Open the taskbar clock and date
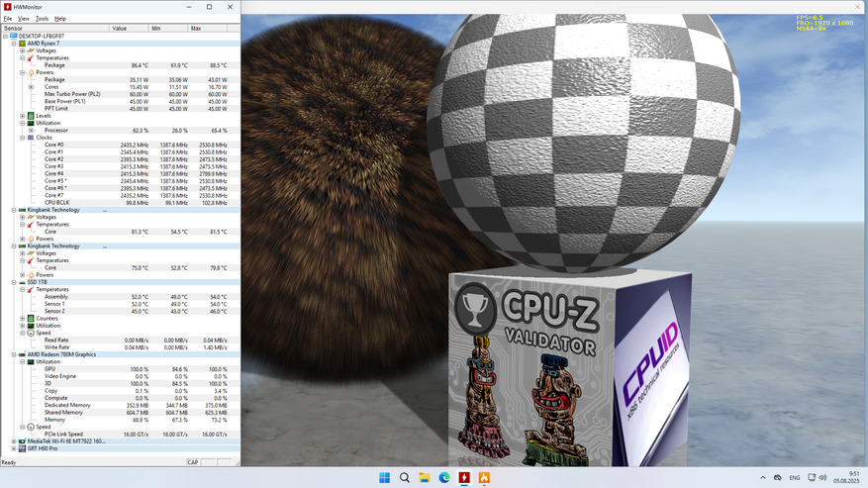Viewport: 868px width, 488px height. tap(846, 477)
